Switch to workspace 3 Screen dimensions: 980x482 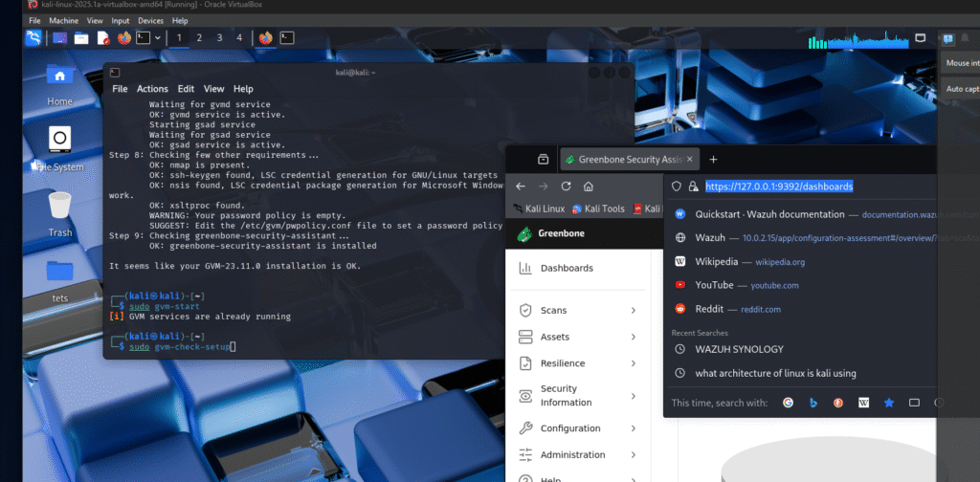pos(218,38)
